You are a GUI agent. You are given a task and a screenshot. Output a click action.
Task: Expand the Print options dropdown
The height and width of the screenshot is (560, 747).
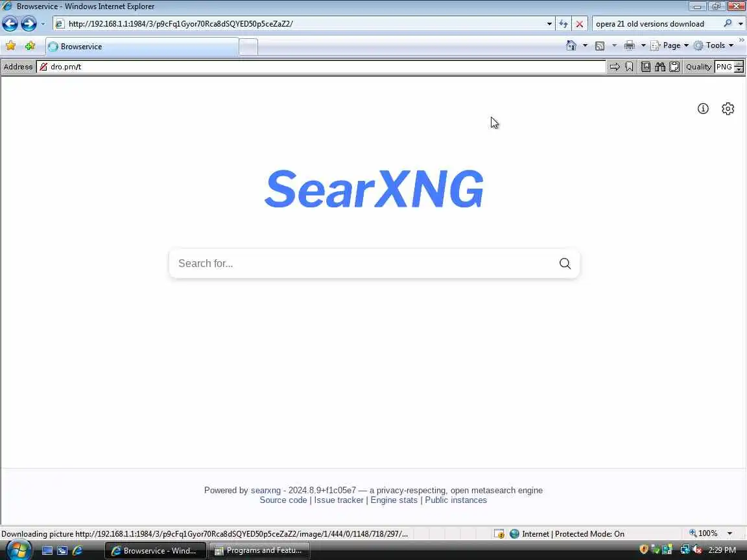pos(643,46)
